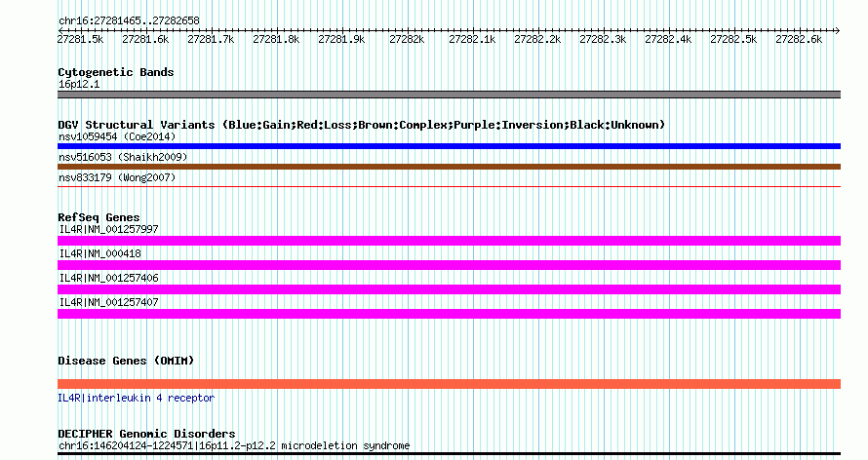The height and width of the screenshot is (460, 868).
Task: Click the Disease Genes (OMIM) track title
Action: click(126, 361)
